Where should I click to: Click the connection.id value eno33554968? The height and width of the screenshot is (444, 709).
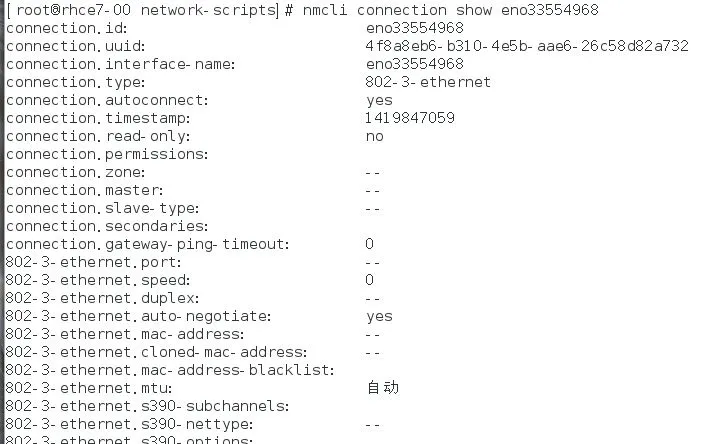tap(415, 28)
